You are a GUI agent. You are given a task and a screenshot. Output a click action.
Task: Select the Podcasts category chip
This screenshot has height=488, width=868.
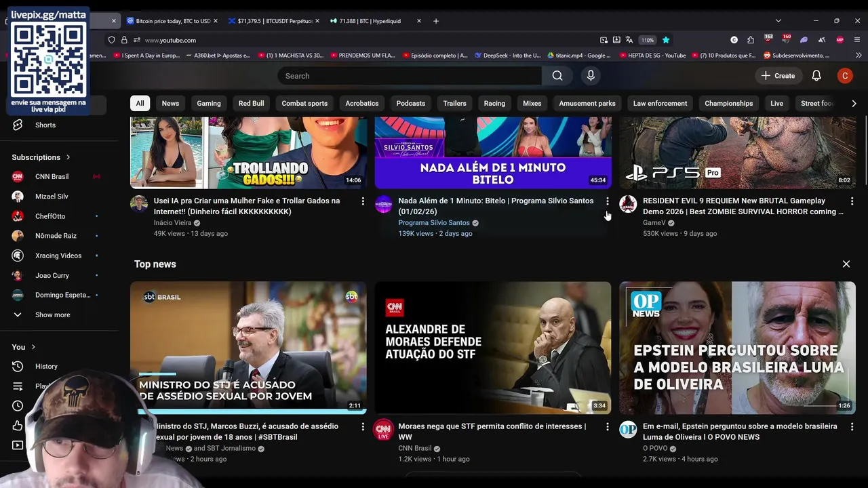point(411,104)
